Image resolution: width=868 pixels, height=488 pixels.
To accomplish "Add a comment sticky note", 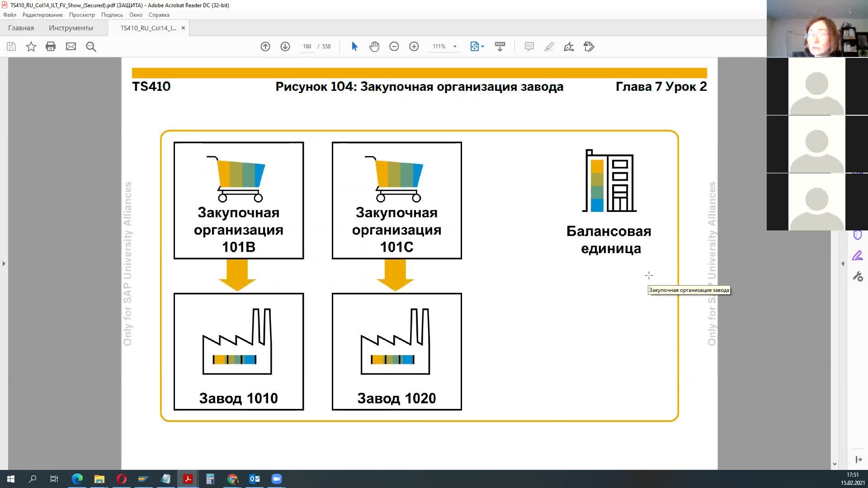I will point(529,47).
